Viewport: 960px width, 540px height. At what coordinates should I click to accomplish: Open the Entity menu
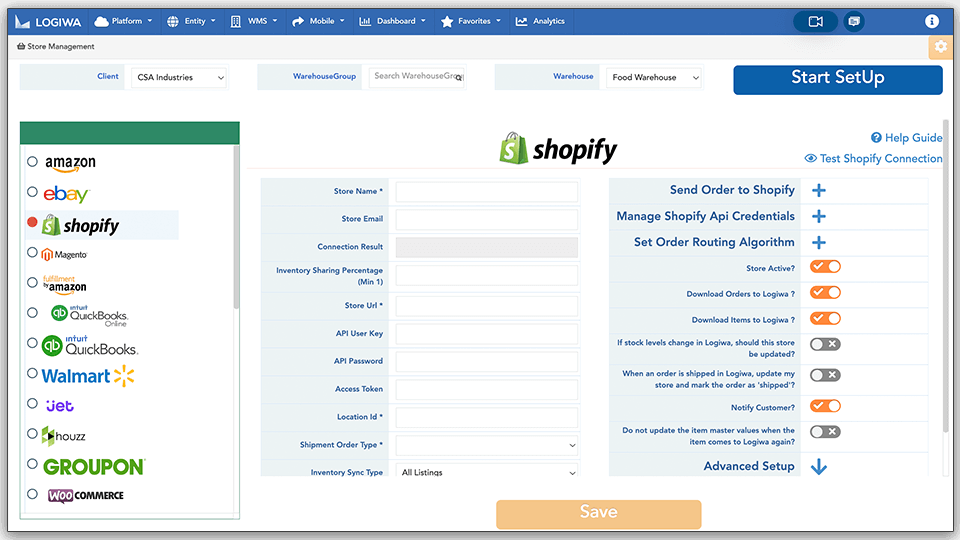[191, 21]
